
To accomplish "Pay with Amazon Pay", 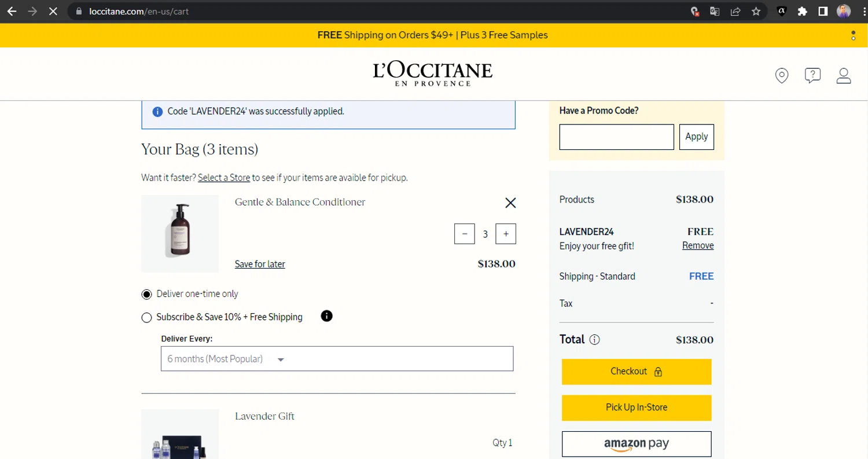I will [x=637, y=445].
